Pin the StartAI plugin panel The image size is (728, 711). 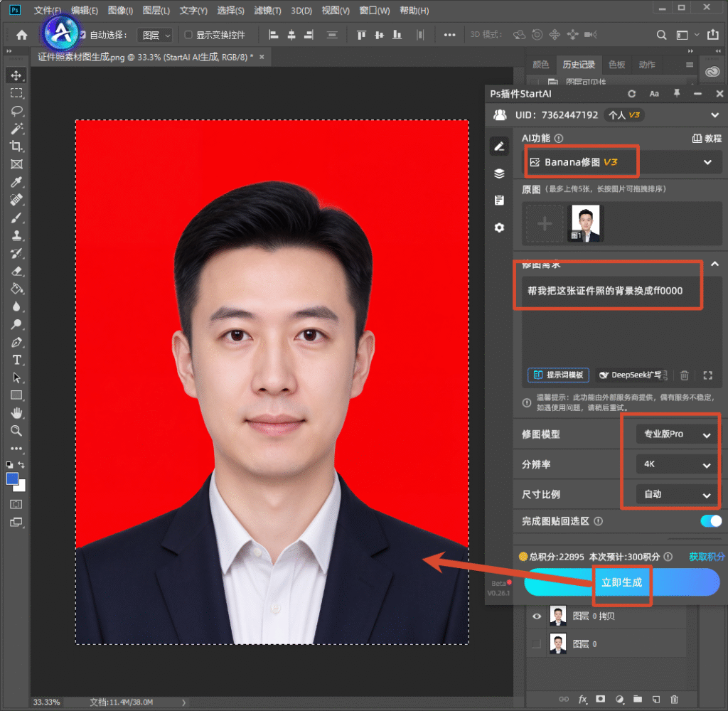point(677,94)
